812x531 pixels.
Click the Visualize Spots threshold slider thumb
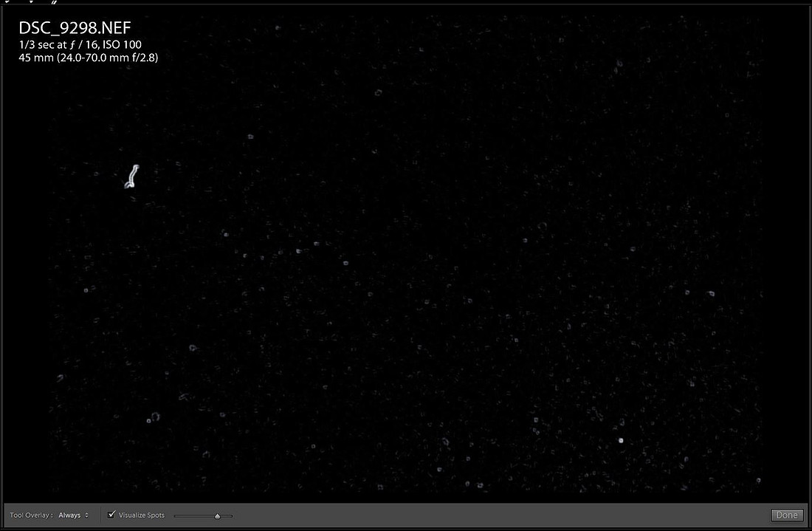point(218,516)
